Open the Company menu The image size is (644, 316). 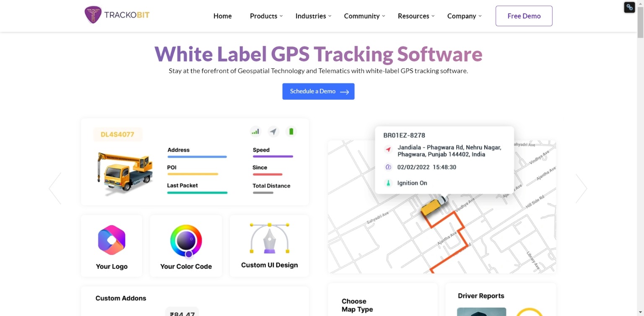point(462,16)
